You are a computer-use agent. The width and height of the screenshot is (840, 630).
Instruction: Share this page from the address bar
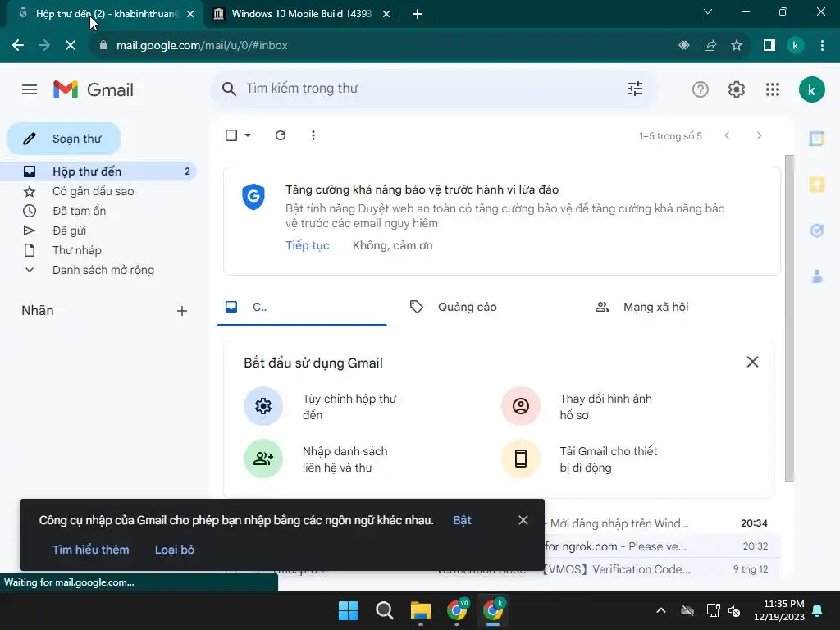point(710,46)
